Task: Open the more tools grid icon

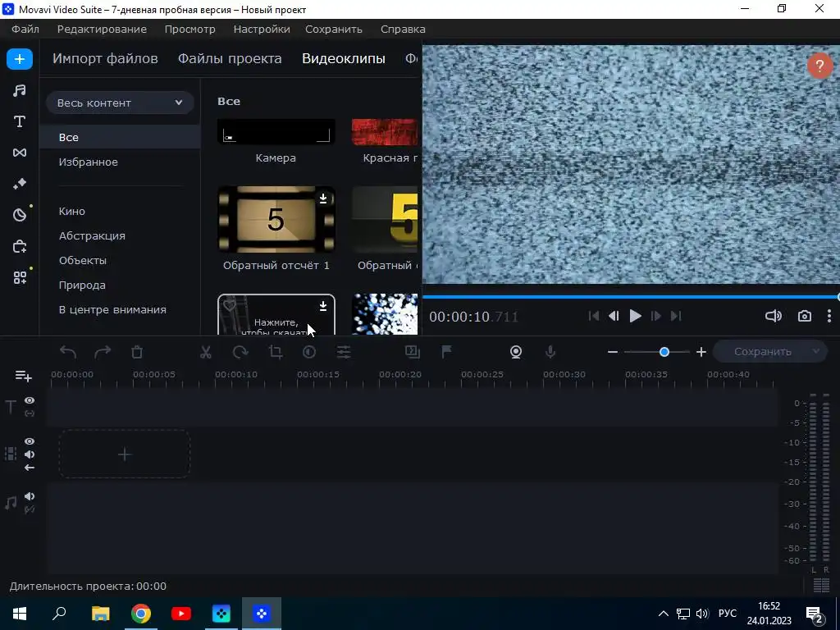Action: [x=20, y=277]
